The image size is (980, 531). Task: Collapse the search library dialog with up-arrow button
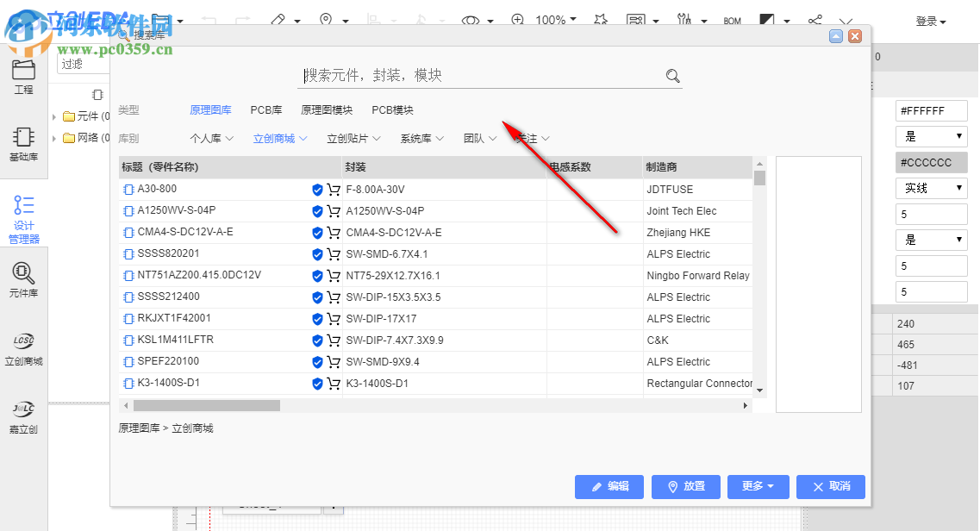[x=835, y=36]
